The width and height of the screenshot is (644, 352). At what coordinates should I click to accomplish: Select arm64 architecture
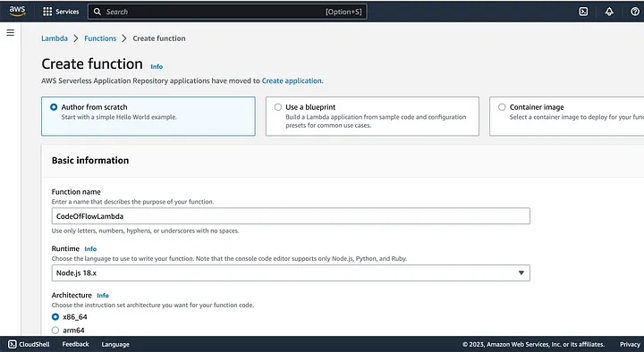click(55, 331)
